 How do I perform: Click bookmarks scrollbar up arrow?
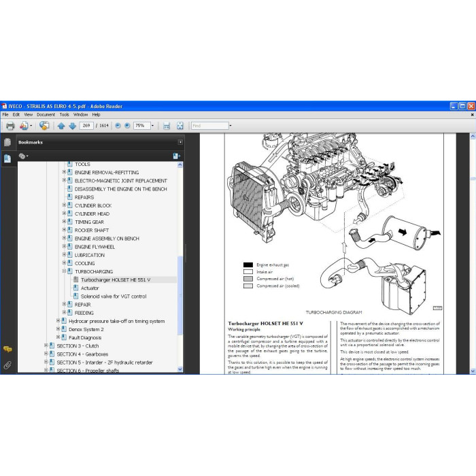tap(180, 165)
